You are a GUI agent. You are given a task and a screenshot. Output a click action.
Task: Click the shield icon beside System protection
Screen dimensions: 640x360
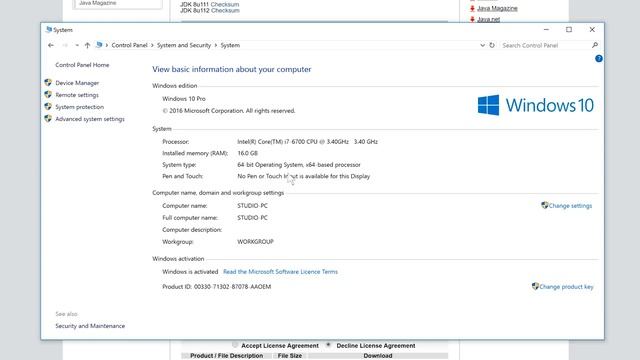click(48, 107)
